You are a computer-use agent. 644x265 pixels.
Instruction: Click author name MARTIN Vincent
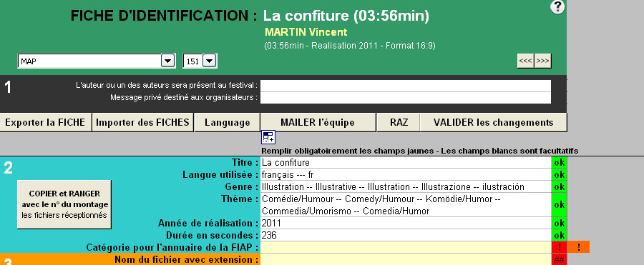(x=306, y=32)
